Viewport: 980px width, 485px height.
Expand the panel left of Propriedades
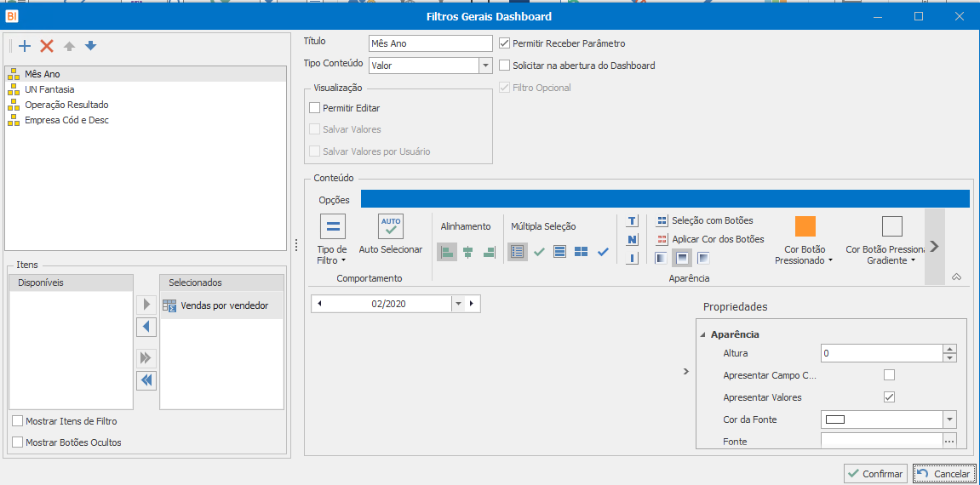point(685,371)
